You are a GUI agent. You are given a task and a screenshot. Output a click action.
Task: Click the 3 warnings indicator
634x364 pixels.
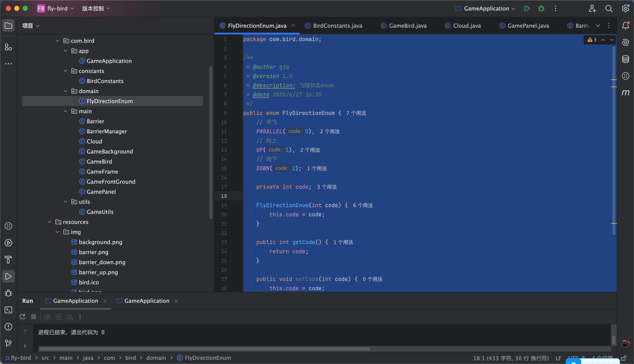click(x=592, y=40)
